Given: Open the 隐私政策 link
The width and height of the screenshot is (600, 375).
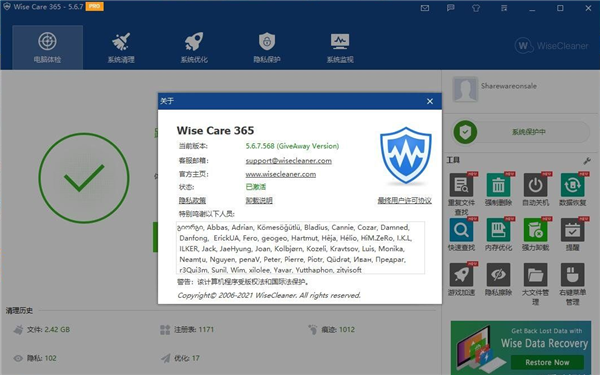Looking at the screenshot, I should tap(192, 200).
